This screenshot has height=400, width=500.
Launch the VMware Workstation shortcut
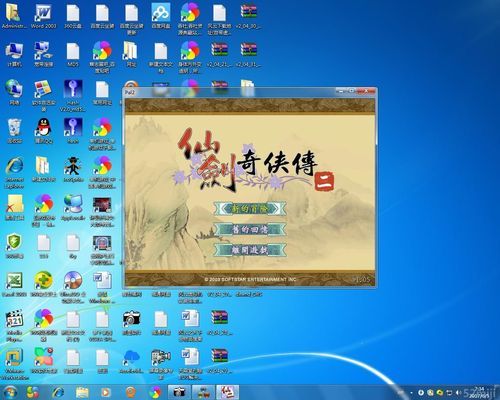click(x=14, y=364)
